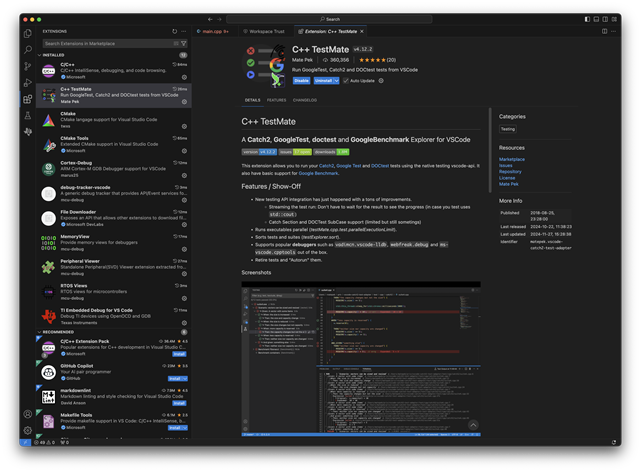The height and width of the screenshot is (471, 640).
Task: Click the Uninstall button
Action: 324,81
